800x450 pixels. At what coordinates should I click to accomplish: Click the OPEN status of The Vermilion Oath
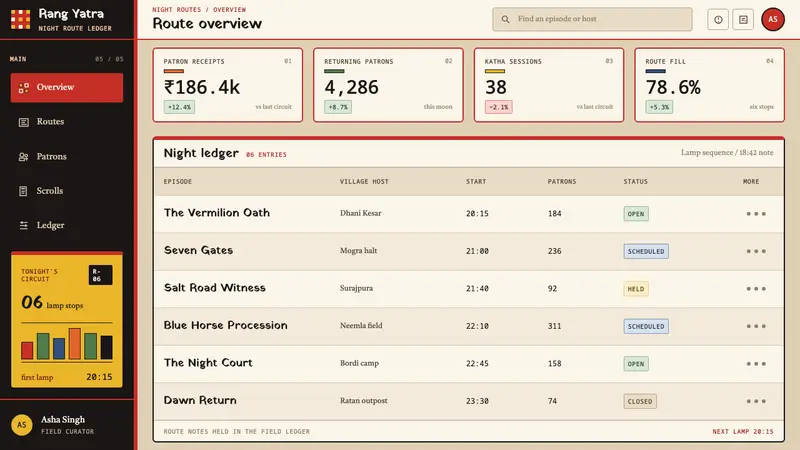[636, 214]
